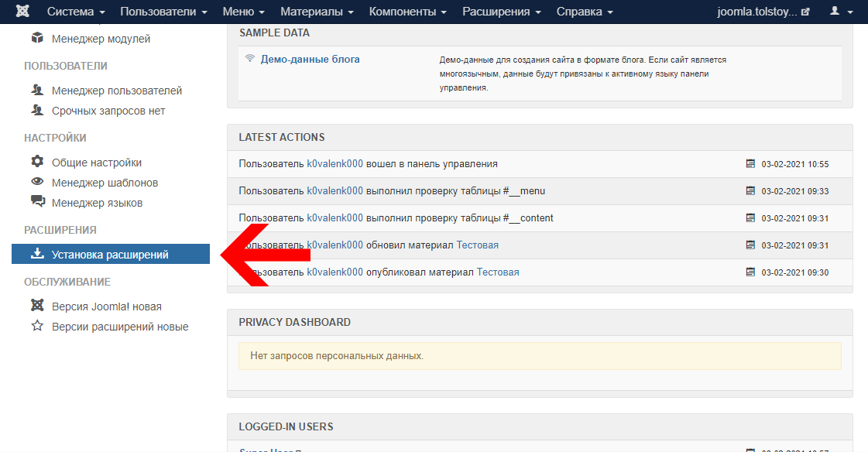Install Демо-данные блога sample data
This screenshot has height=452, width=868.
click(x=310, y=59)
